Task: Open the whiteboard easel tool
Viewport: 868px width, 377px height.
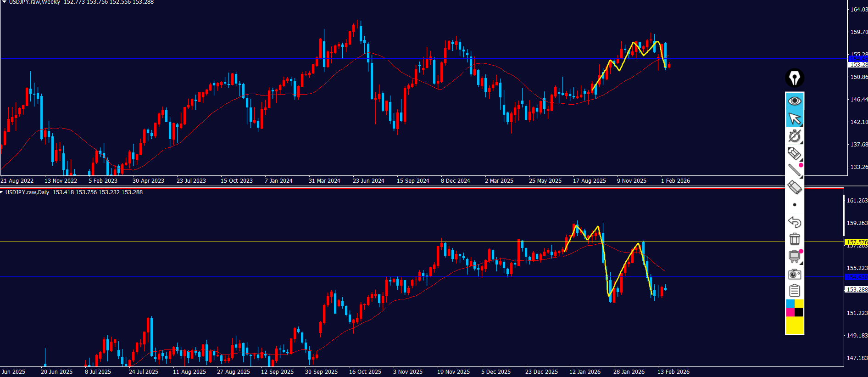Action: click(x=794, y=256)
